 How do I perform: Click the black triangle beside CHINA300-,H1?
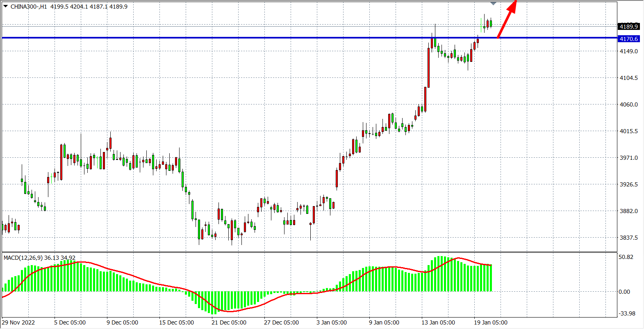pyautogui.click(x=5, y=6)
